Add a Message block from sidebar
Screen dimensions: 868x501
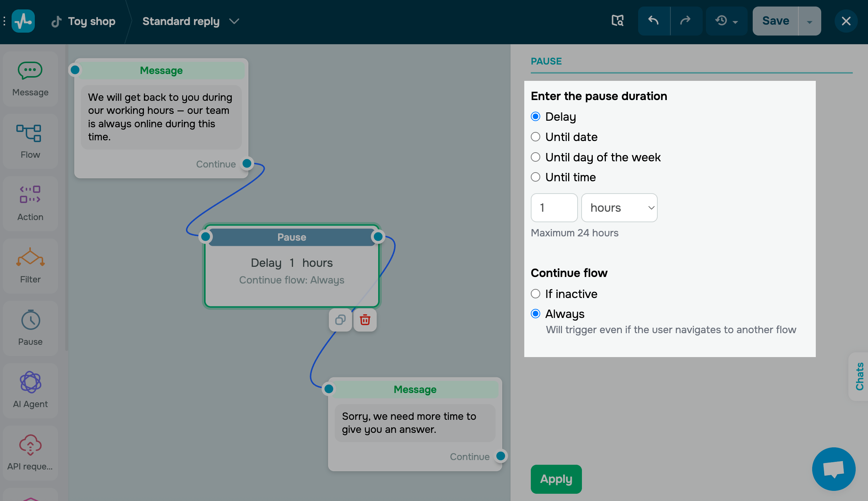coord(30,78)
